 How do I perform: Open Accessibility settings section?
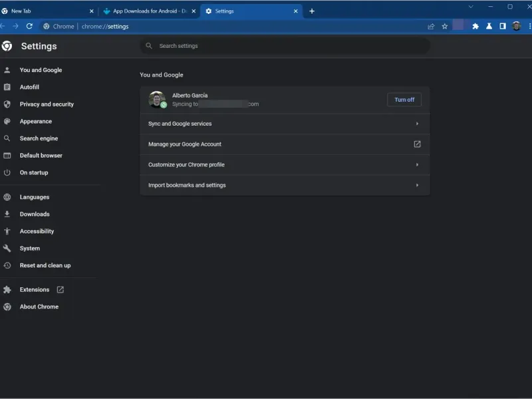(x=37, y=231)
